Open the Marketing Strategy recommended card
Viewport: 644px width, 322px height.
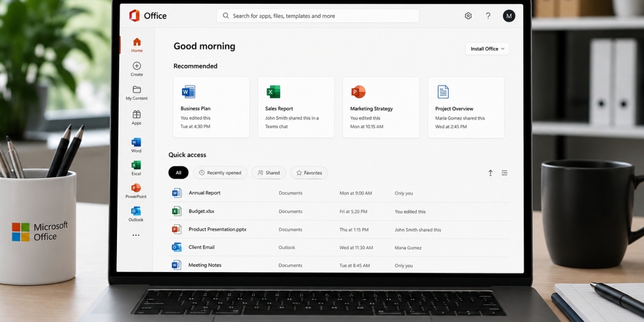[x=381, y=107]
